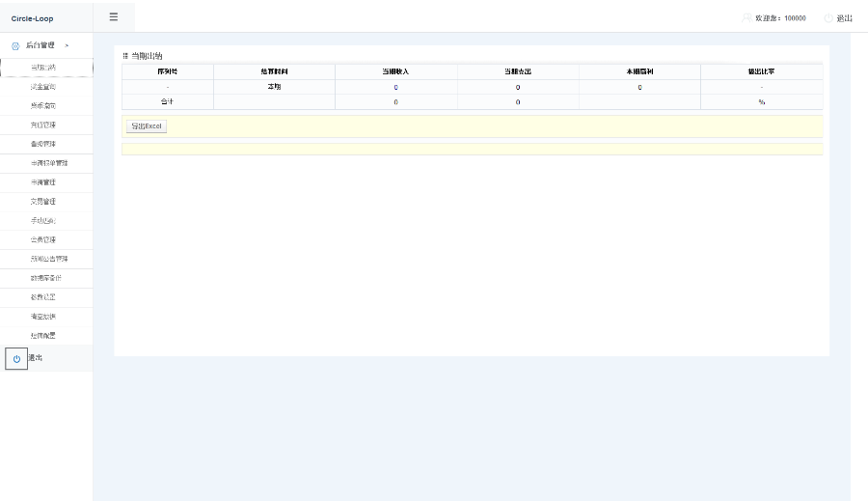868x501 pixels.
Task: Select 数据库备份 in the sidebar
Action: coord(46,278)
